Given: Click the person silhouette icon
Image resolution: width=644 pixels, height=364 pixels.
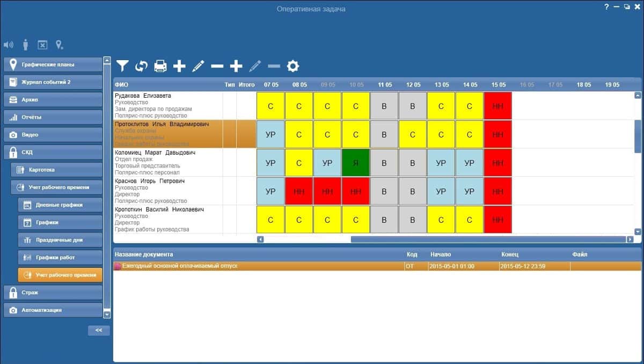Looking at the screenshot, I should [25, 45].
